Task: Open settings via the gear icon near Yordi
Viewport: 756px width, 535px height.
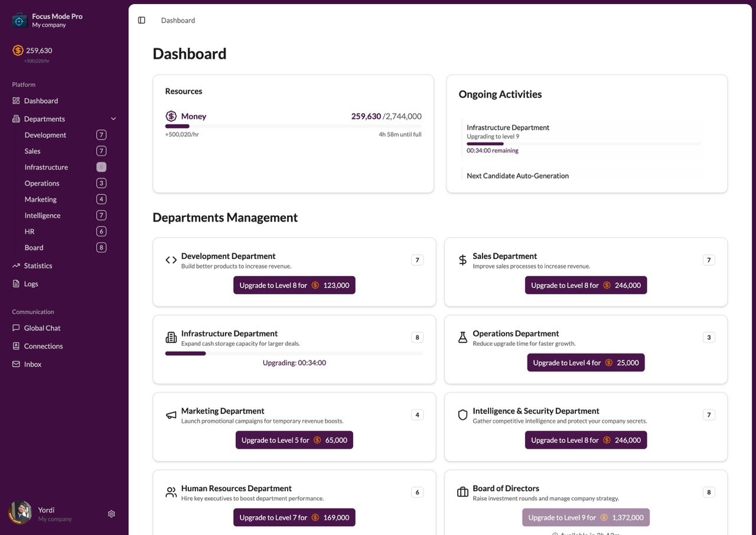Action: click(x=111, y=514)
